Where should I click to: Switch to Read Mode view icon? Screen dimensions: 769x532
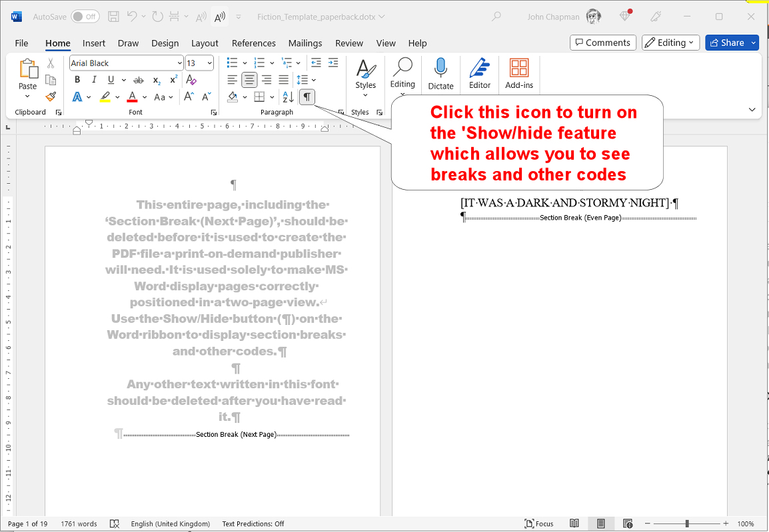[574, 523]
